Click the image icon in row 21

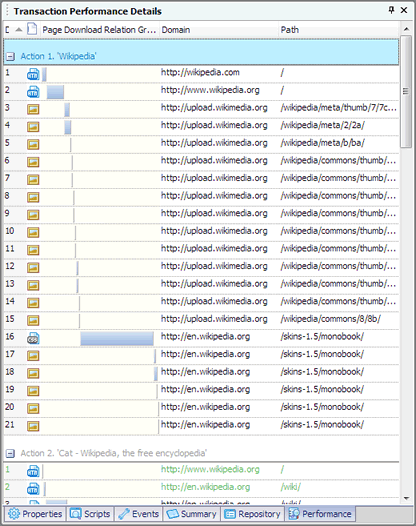(33, 426)
